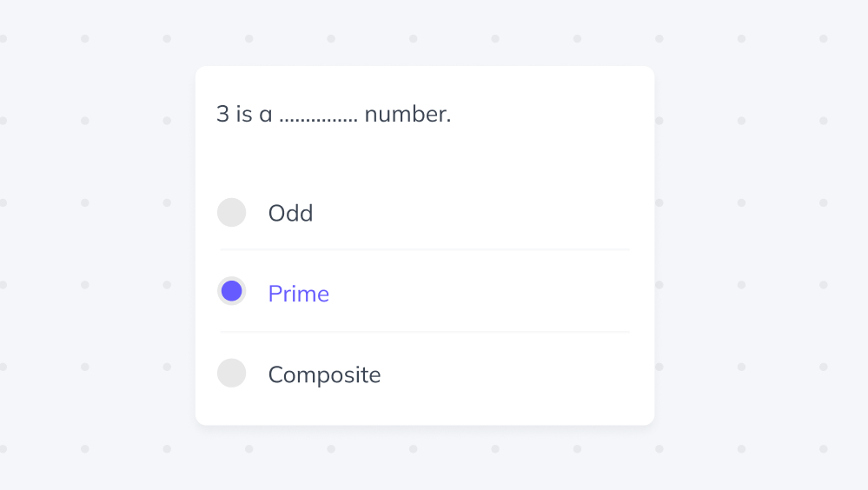Image resolution: width=868 pixels, height=490 pixels.
Task: Click the purple "Prime" answer label
Action: [298, 295]
